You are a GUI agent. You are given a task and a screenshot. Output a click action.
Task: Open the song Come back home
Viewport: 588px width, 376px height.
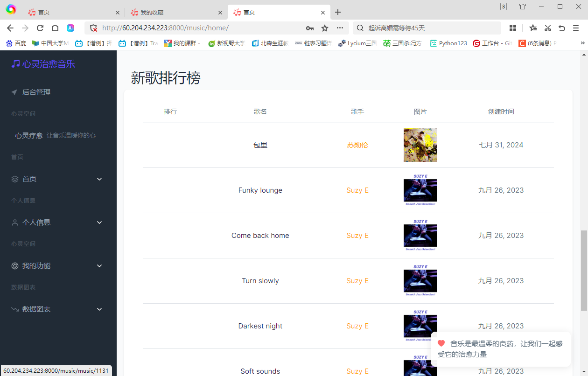click(260, 236)
